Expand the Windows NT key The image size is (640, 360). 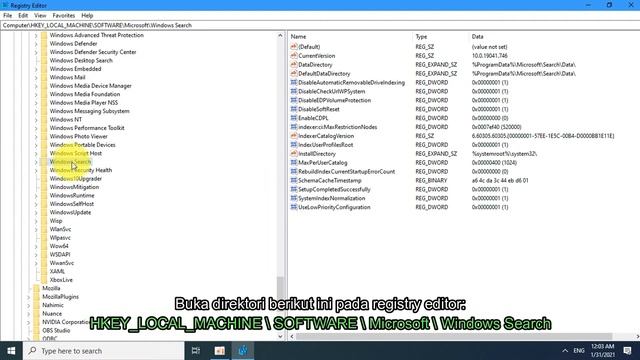36,120
